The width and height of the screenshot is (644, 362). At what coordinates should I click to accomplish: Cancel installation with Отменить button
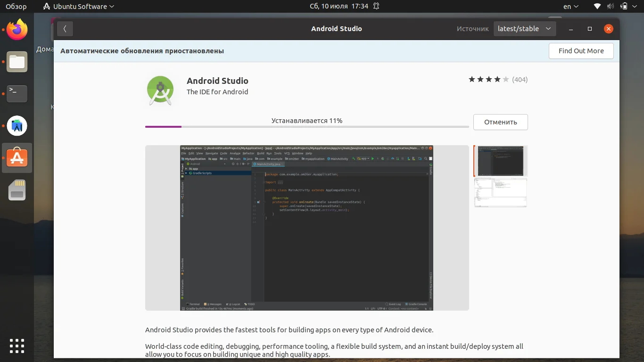tap(500, 122)
